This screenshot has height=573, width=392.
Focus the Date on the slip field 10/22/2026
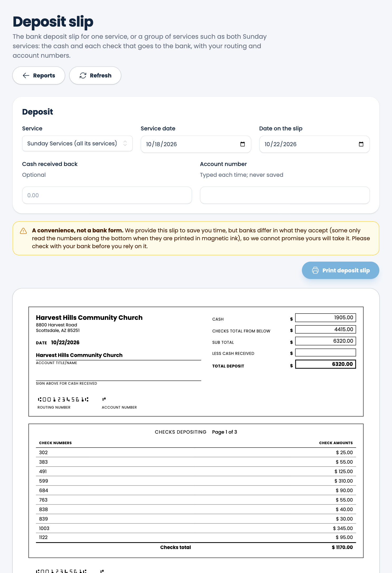pyautogui.click(x=315, y=144)
